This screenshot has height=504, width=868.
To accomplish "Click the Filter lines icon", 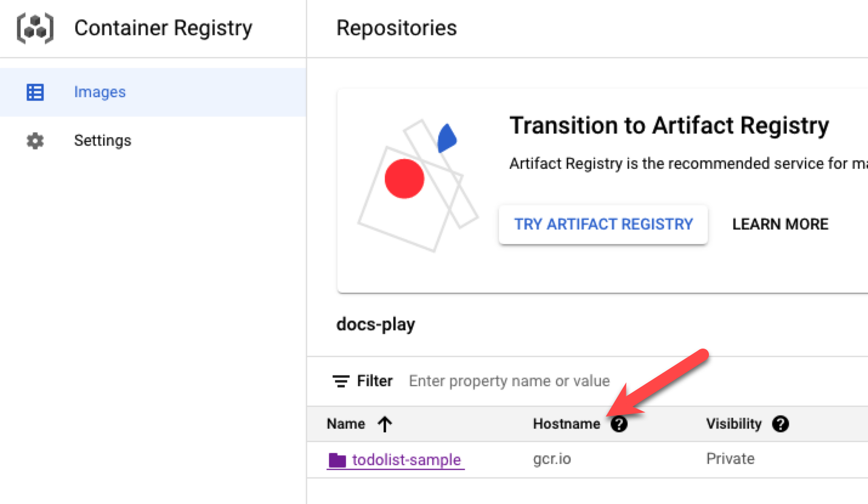I will point(341,381).
